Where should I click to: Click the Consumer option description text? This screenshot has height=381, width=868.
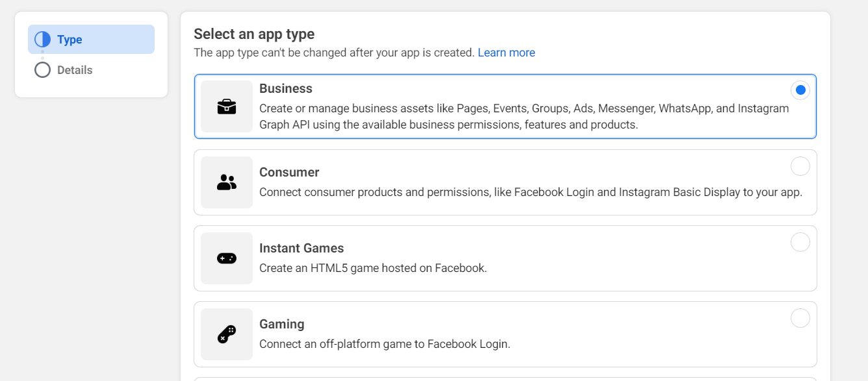pyautogui.click(x=530, y=192)
